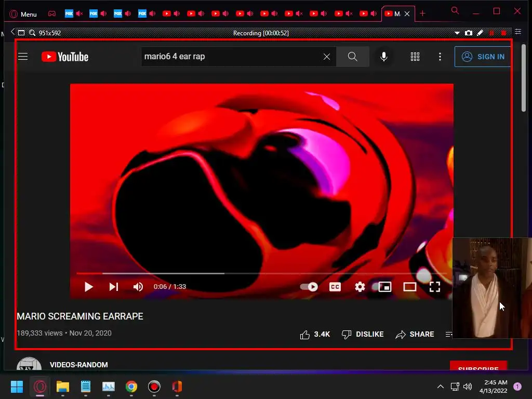Open the Windows Start menu
The height and width of the screenshot is (399, 532).
(17, 387)
